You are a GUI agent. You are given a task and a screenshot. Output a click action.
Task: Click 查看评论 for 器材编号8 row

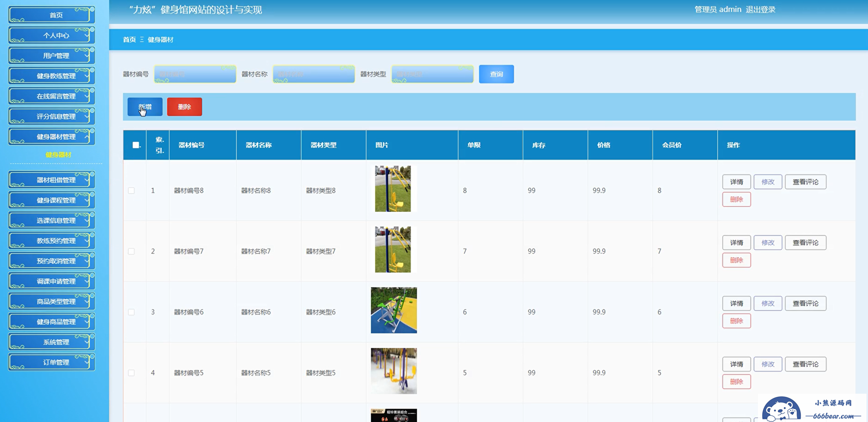pyautogui.click(x=806, y=182)
